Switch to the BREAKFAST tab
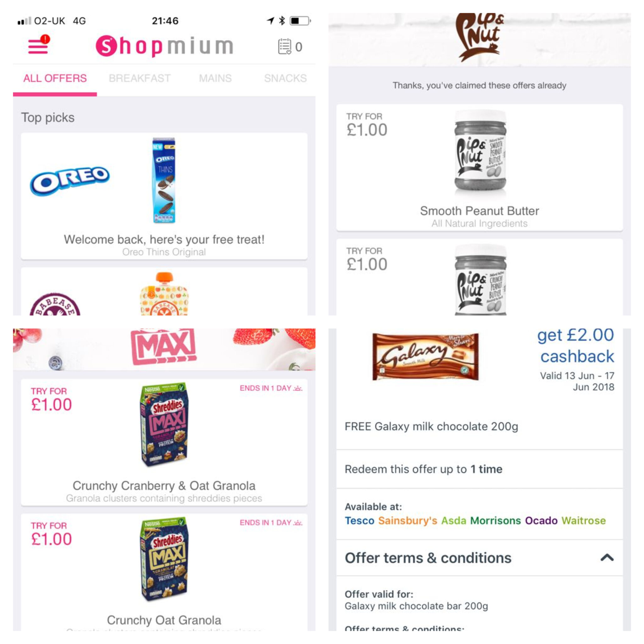Image resolution: width=644 pixels, height=644 pixels. (x=140, y=78)
